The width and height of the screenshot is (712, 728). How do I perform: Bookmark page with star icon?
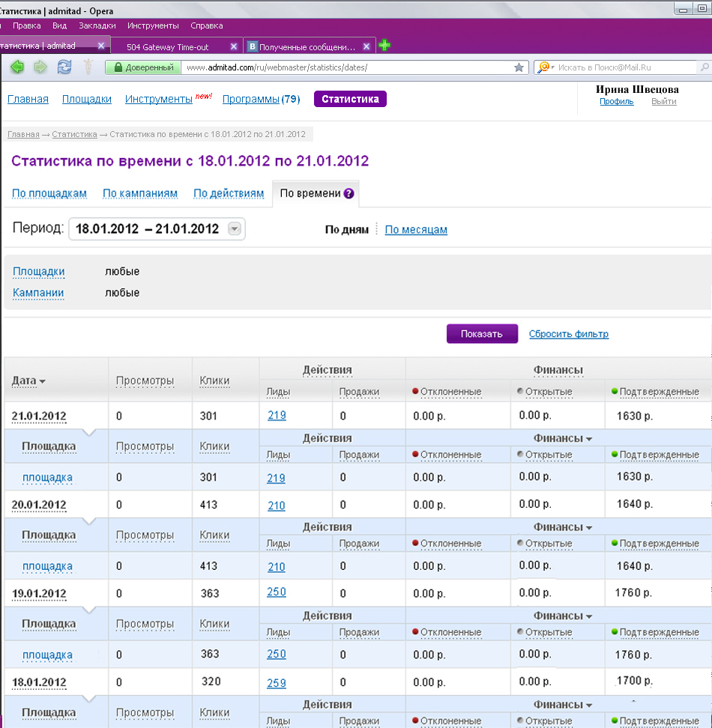[519, 67]
